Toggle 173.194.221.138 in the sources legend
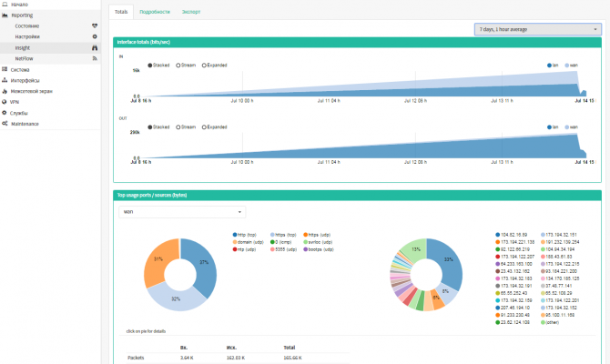Viewport: 610px width, 364px height. point(514,242)
